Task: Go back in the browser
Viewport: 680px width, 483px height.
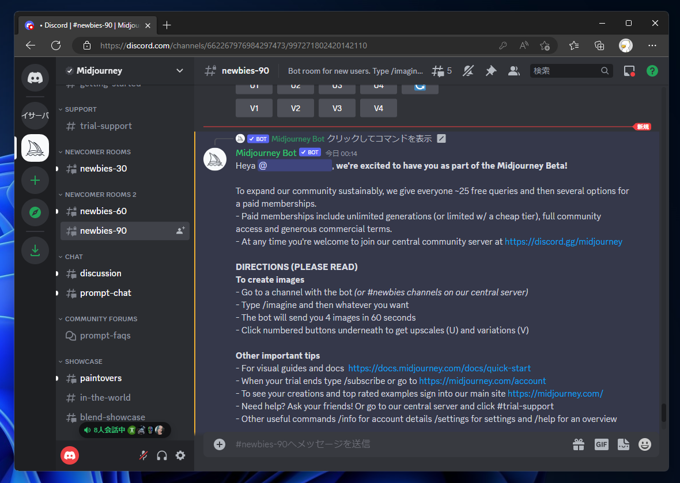Action: coord(30,46)
